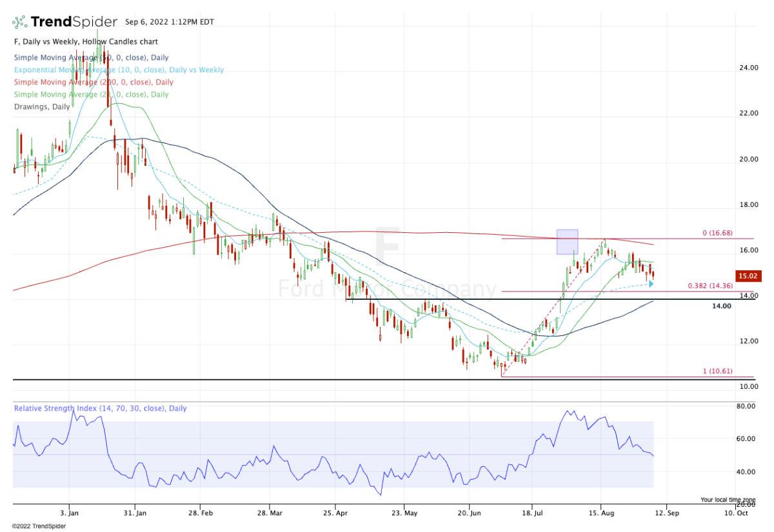
Task: Click the blue arrow marker near current price
Action: (x=651, y=283)
